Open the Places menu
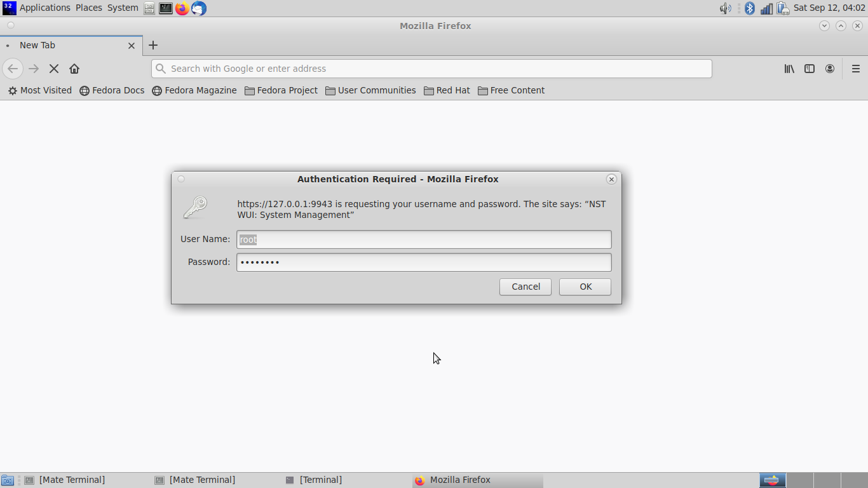This screenshot has height=488, width=868. tap(89, 8)
